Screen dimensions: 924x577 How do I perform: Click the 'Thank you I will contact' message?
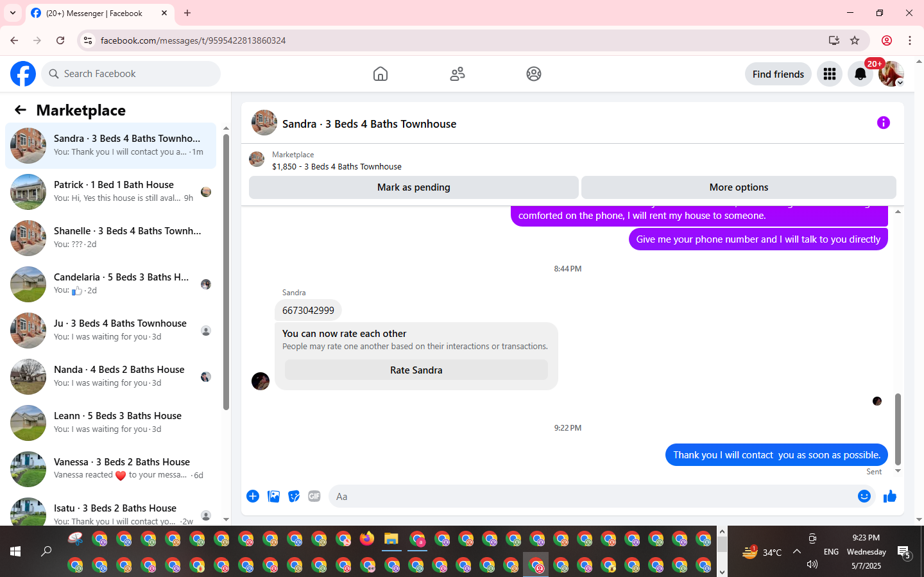pyautogui.click(x=776, y=455)
